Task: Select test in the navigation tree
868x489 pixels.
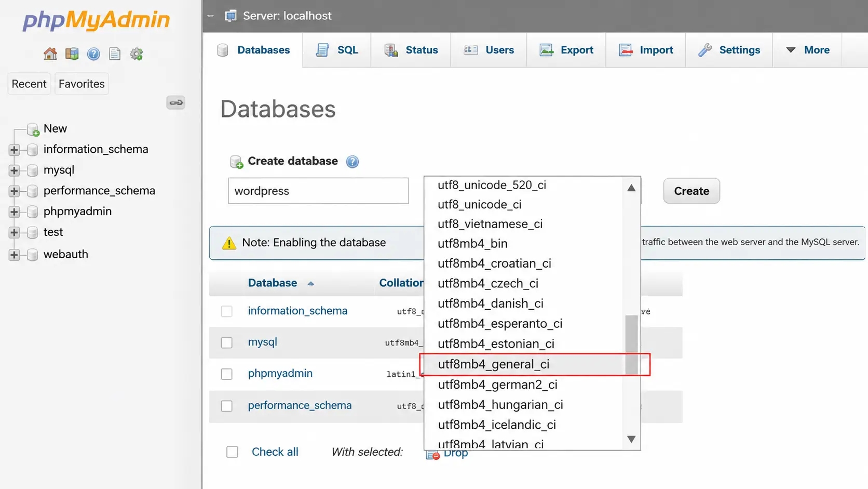Action: [53, 232]
